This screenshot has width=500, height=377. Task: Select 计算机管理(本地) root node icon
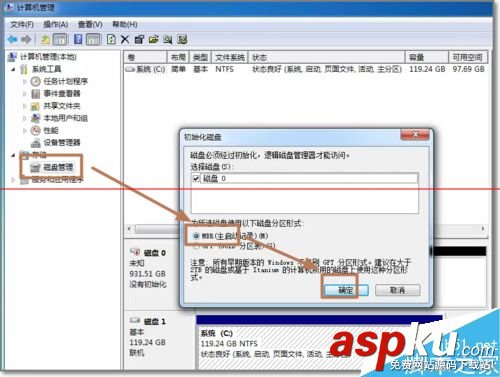pos(12,57)
